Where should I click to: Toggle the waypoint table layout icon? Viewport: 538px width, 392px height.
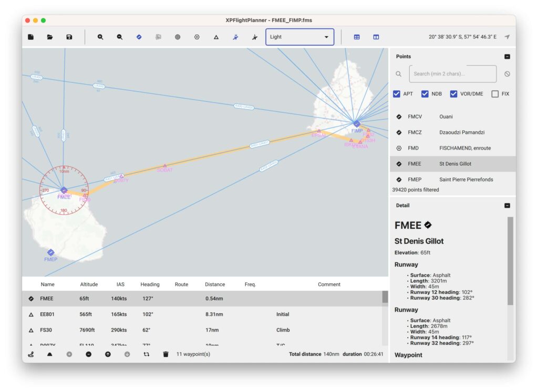[357, 37]
